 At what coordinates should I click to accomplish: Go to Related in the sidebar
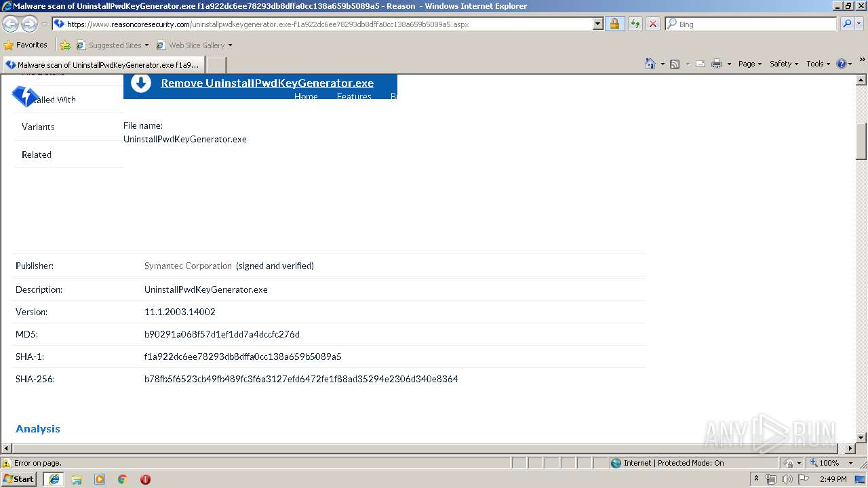37,155
